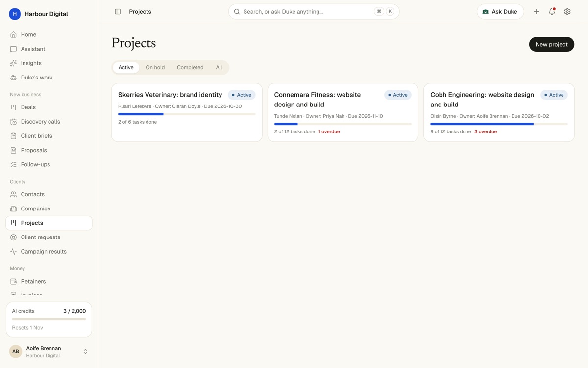
Task: Click the Connemara Fitness progress bar
Action: [343, 124]
